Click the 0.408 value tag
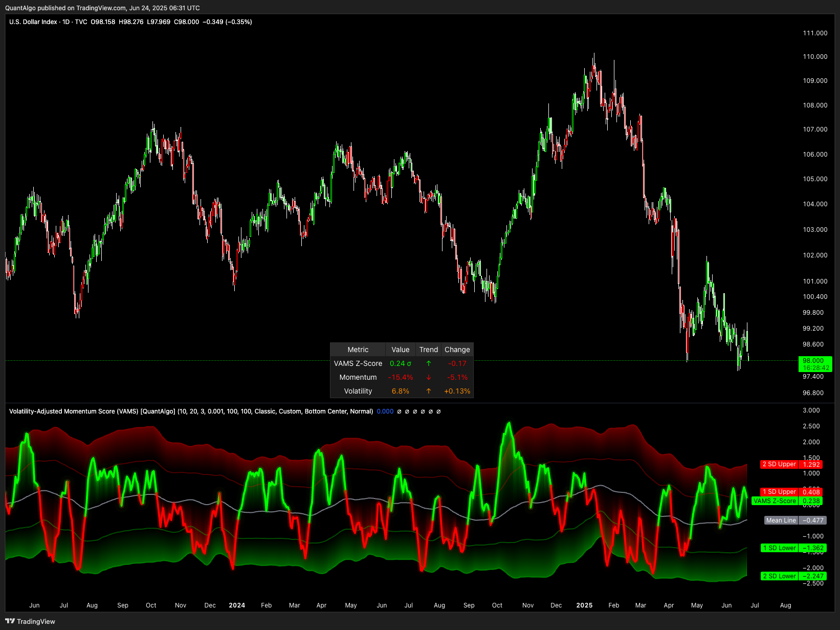 pyautogui.click(x=811, y=492)
